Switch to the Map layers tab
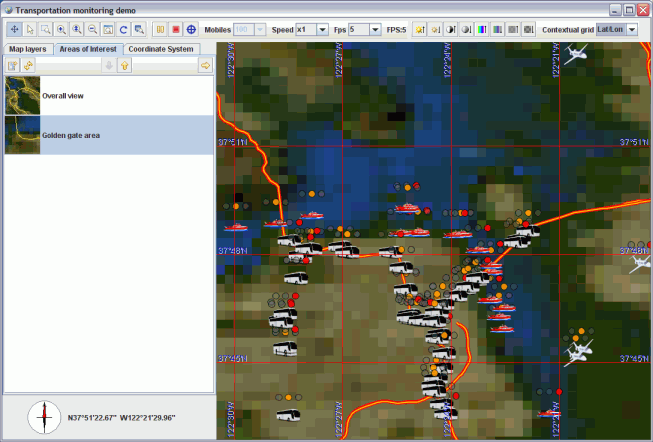The image size is (653, 442). click(28, 48)
